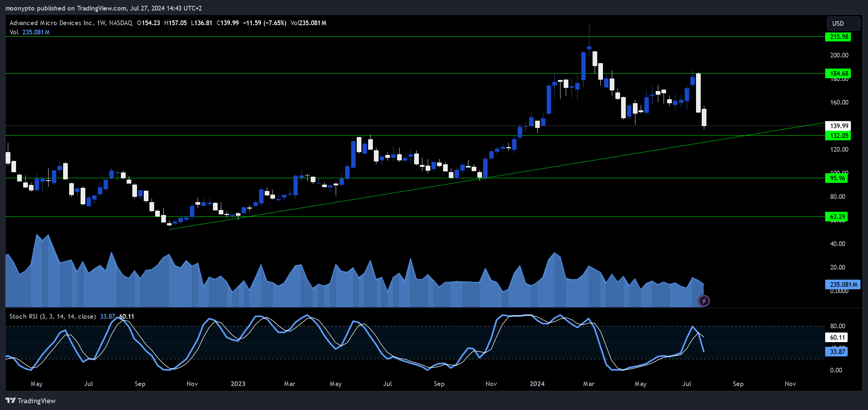The image size is (868, 410).
Task: Click the rightmost Nov label on time axis
Action: pos(790,384)
